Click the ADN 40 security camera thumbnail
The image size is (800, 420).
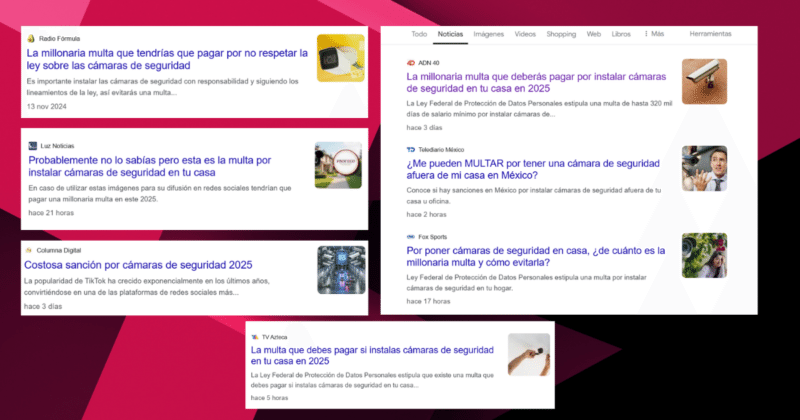point(705,82)
